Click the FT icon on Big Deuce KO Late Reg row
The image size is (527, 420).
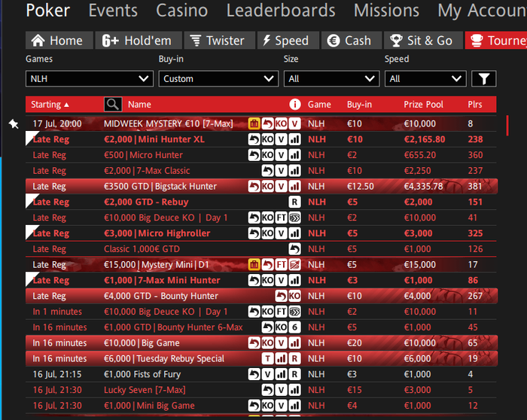(x=281, y=218)
